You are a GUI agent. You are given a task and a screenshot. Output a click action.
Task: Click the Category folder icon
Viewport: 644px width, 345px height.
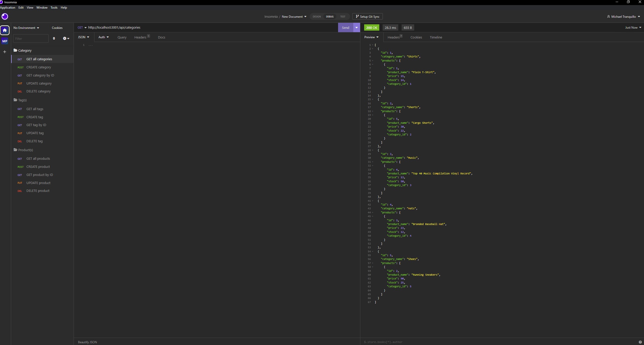pyautogui.click(x=15, y=50)
